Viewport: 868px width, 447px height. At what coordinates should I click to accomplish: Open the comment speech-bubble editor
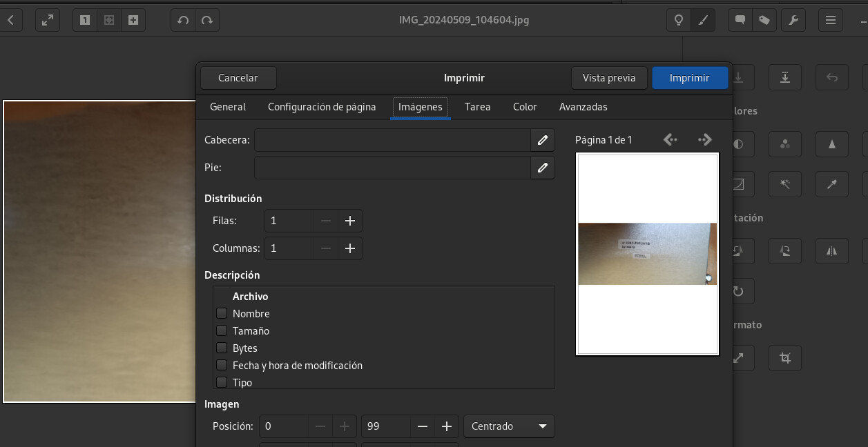tap(740, 20)
